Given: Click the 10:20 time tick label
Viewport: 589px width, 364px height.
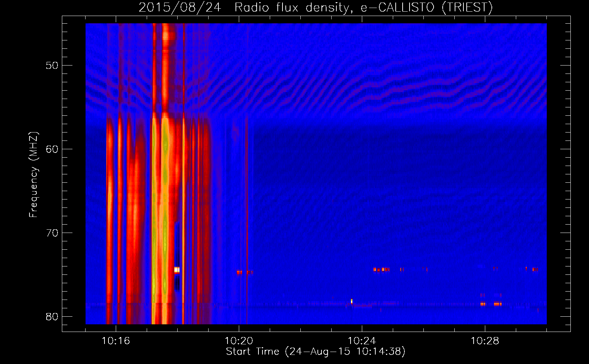Looking at the screenshot, I should (239, 341).
